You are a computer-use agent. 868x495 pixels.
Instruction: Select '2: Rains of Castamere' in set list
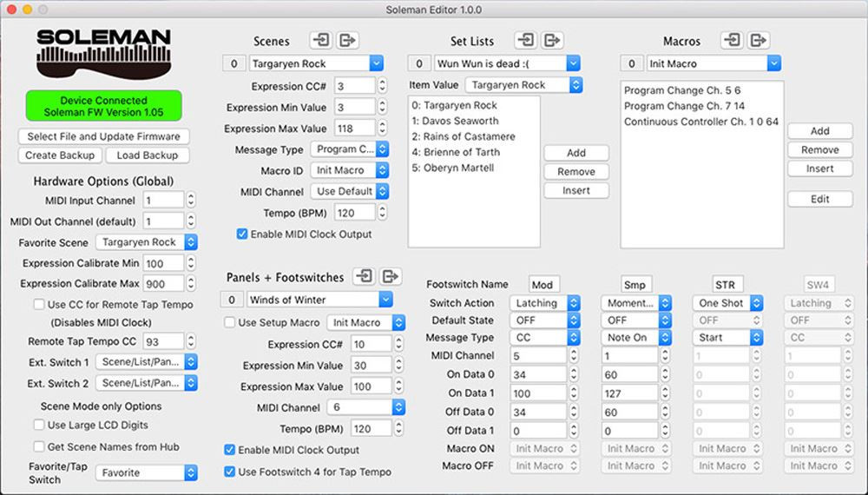464,136
